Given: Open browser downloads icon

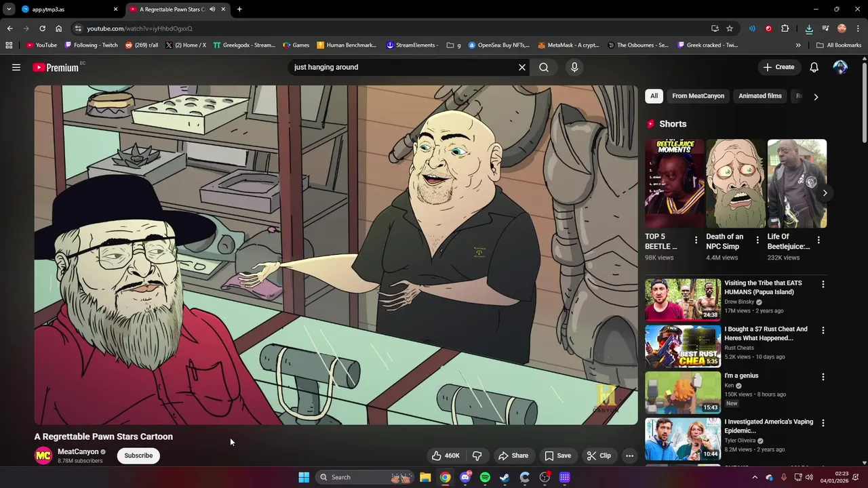Looking at the screenshot, I should (x=809, y=28).
